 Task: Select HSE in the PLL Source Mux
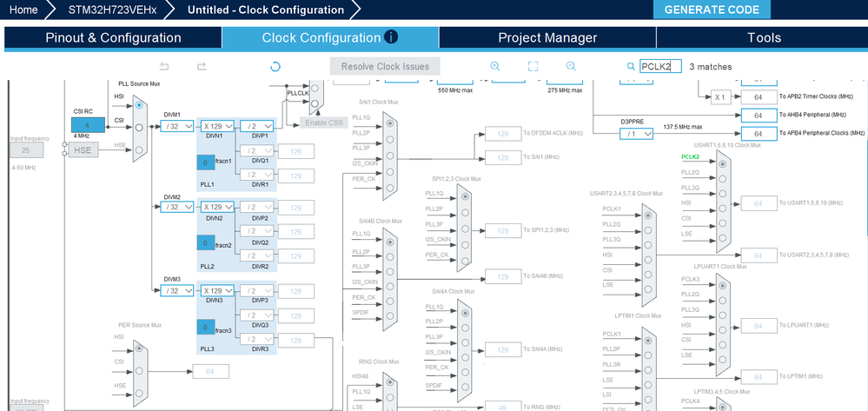139,150
